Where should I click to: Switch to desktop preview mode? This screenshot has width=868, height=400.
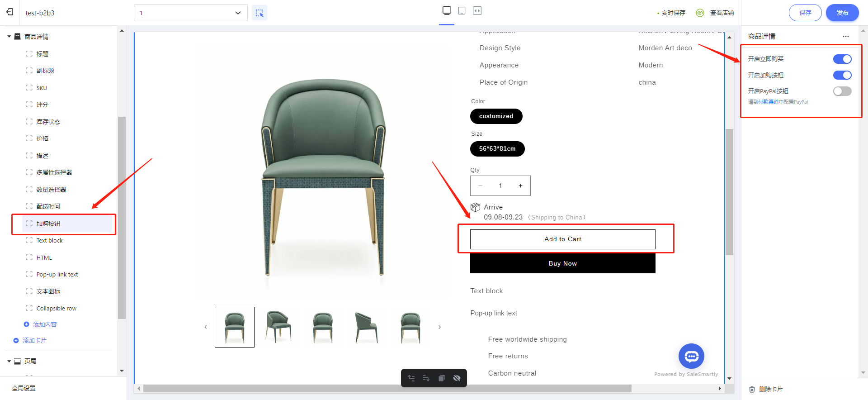[x=447, y=10]
